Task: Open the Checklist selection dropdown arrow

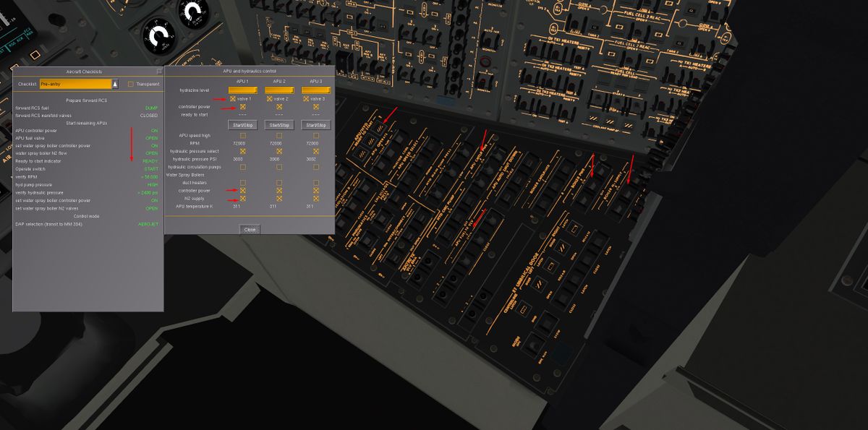Action: point(114,84)
